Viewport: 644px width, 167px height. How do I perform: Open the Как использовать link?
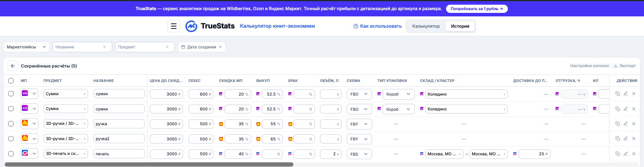click(378, 26)
